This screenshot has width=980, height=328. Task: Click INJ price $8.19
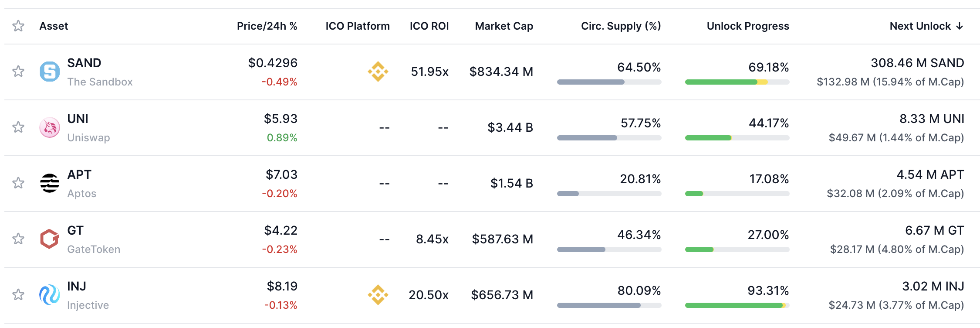point(282,286)
